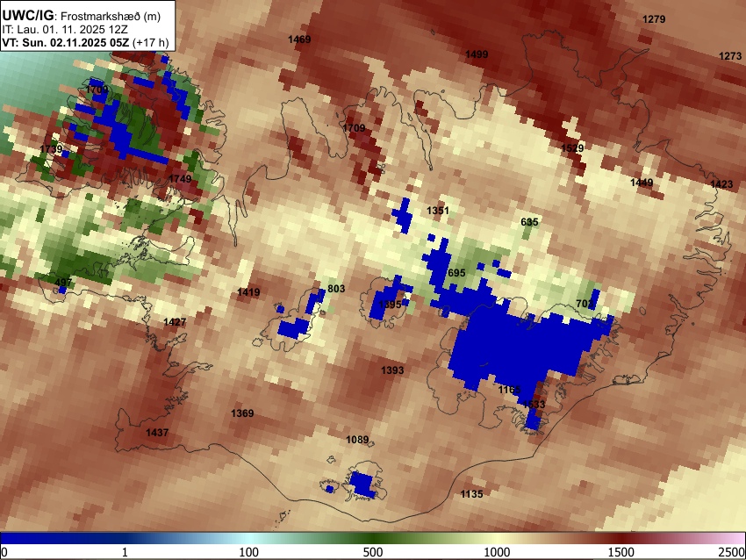The height and width of the screenshot is (560, 746).
Task: Click the dark green legend band above 500
Action: [x=372, y=539]
